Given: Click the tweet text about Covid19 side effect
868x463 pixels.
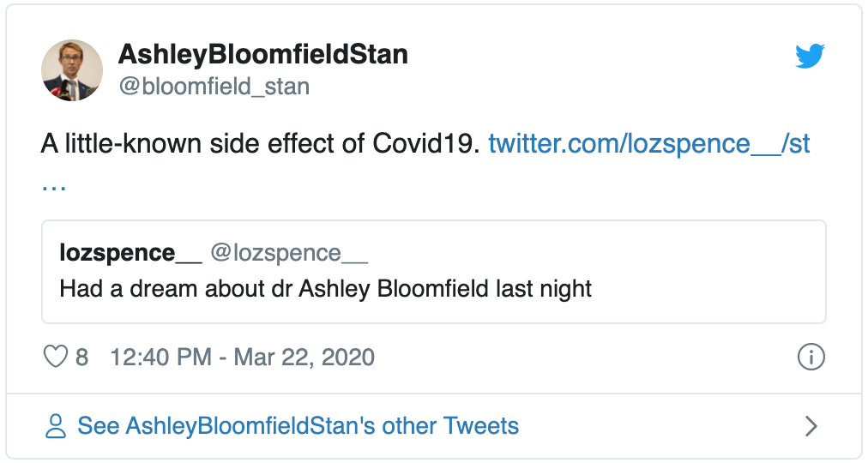Looking at the screenshot, I should (260, 144).
